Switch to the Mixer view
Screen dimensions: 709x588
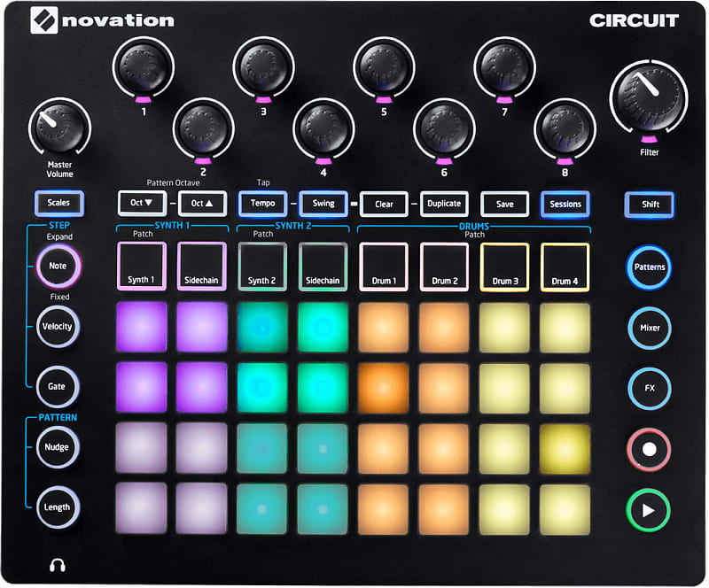tap(649, 328)
